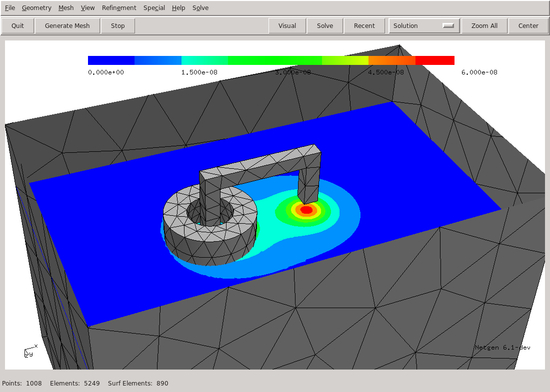The height and width of the screenshot is (392, 550).
Task: Open the Special menu
Action: 154,8
